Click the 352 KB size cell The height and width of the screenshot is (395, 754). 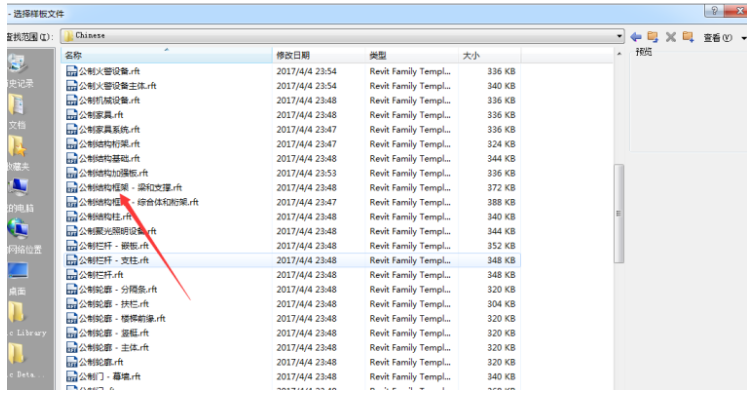tap(501, 246)
